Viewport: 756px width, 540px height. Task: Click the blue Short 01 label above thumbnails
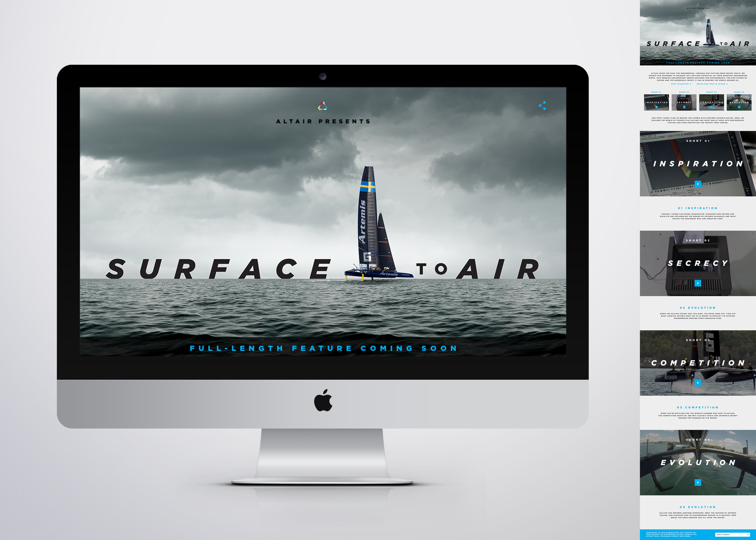pyautogui.click(x=656, y=92)
